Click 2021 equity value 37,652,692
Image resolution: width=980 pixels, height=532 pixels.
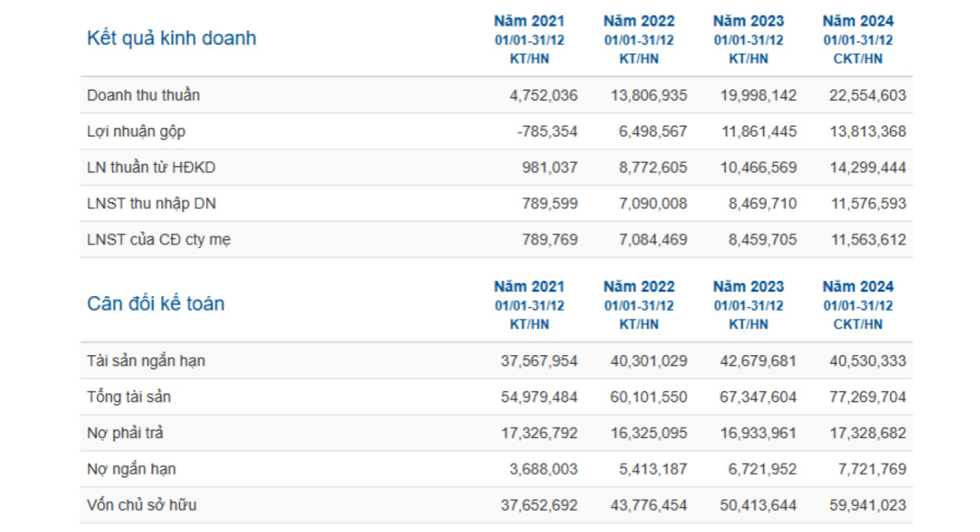[539, 505]
